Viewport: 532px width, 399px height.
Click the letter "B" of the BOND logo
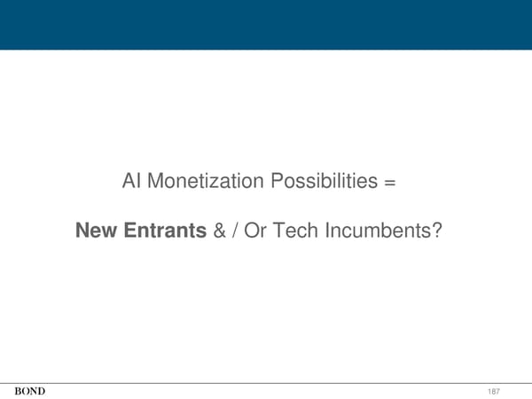18,390
